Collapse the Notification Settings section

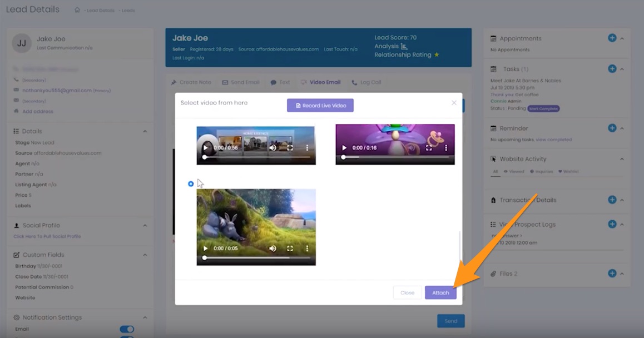[x=145, y=317]
